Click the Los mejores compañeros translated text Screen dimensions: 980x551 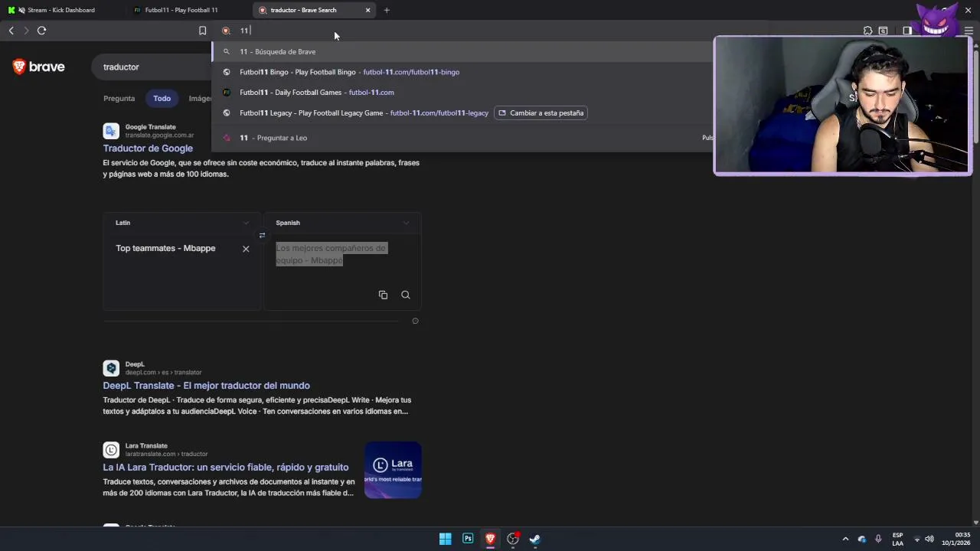[331, 254]
